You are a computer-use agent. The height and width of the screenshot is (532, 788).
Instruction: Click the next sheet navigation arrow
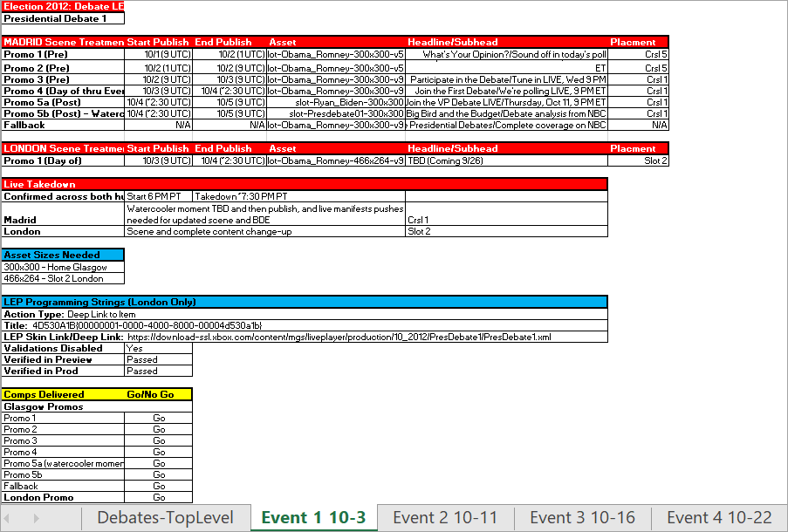pos(36,518)
